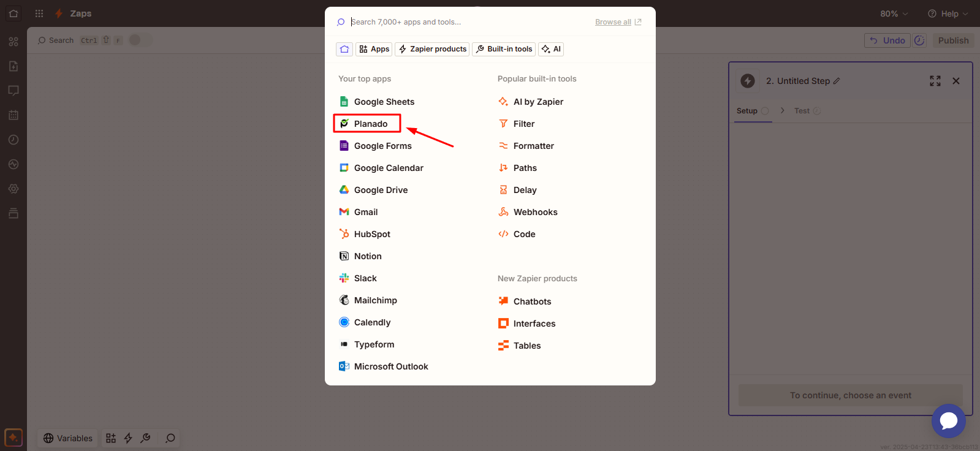Choose the Formatter tool
Image resolution: width=980 pixels, height=451 pixels.
(x=526, y=146)
